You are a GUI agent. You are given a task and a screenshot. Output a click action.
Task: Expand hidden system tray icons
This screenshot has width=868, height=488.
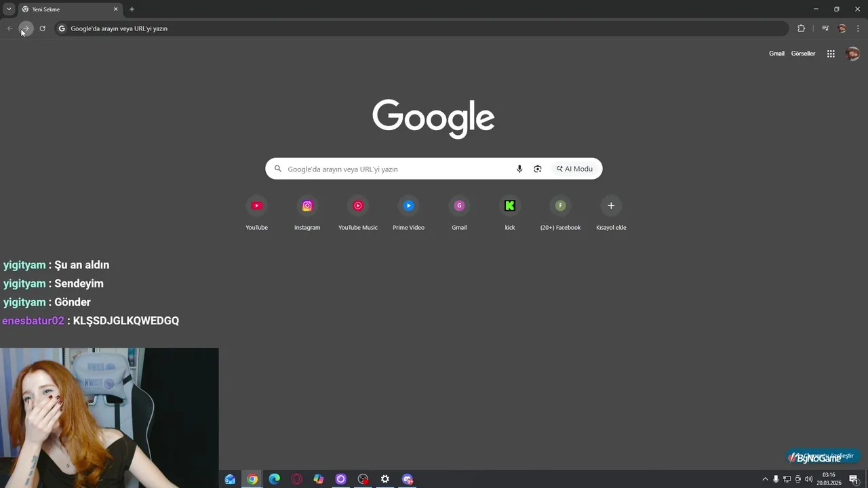(x=766, y=479)
